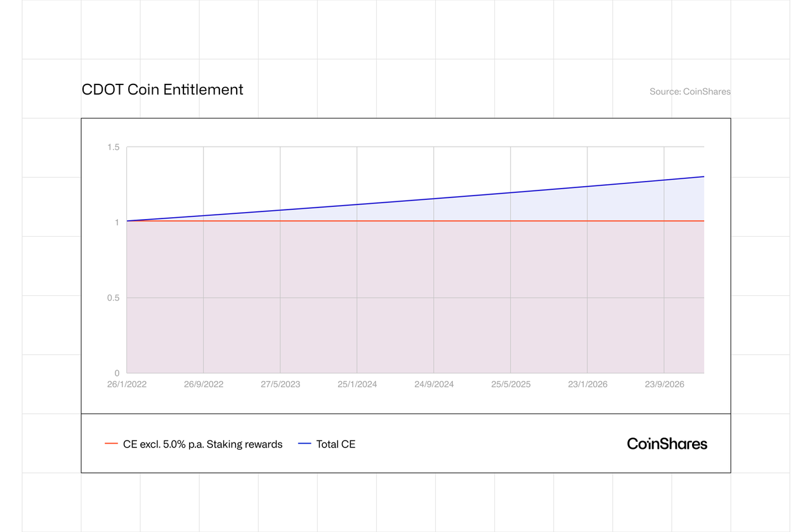Click the red legend line marker

(111, 444)
